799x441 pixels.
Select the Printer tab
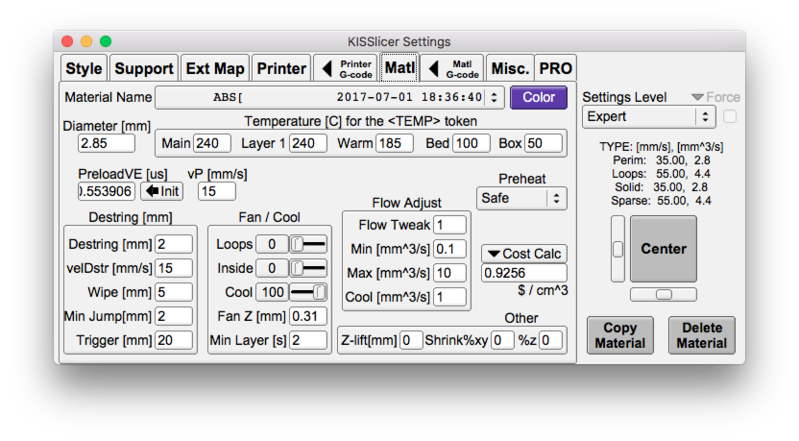tap(281, 68)
